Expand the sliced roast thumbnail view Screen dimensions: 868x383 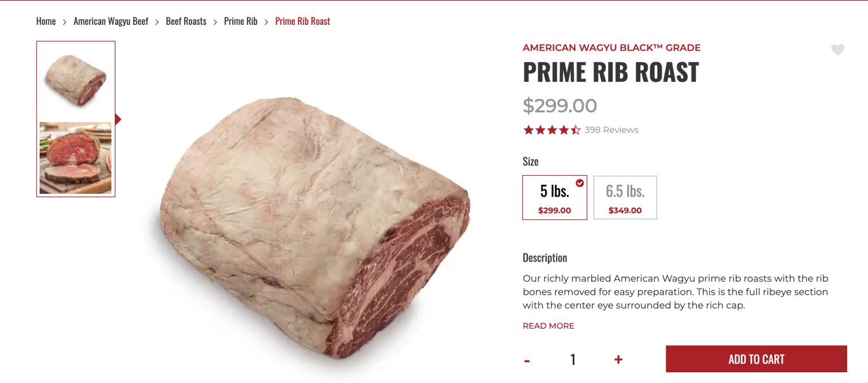tap(75, 158)
